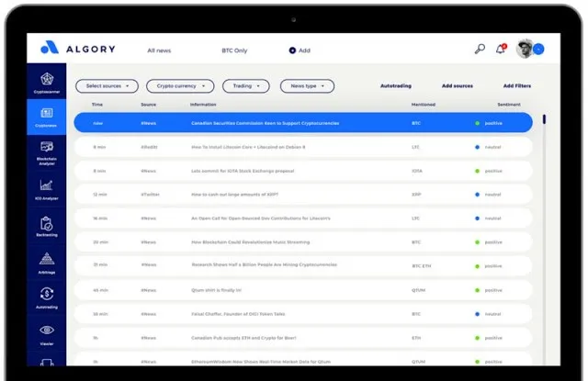Screen dimensions: 588x381
Task: Click LTC in the #Reddit row
Action: coord(415,147)
